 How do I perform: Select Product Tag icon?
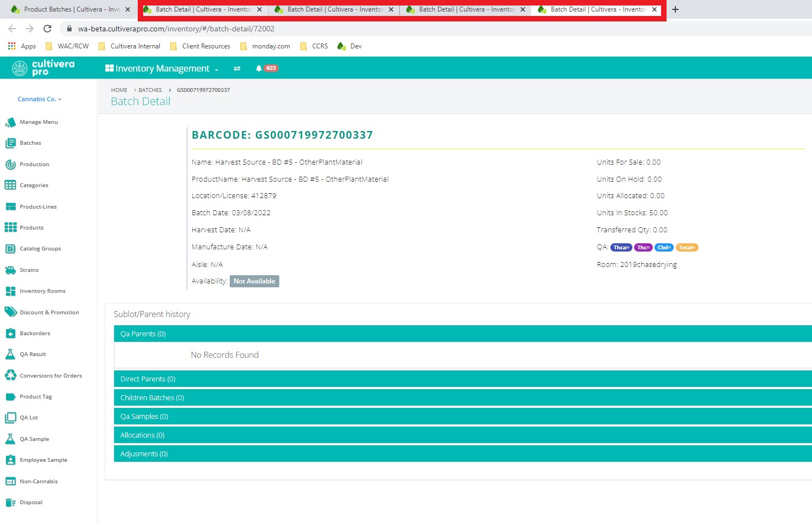(10, 397)
